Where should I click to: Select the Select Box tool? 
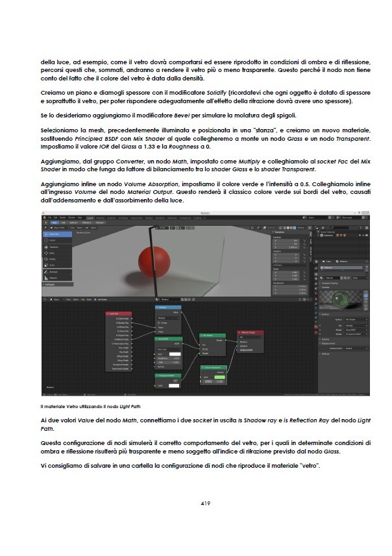pos(57,234)
